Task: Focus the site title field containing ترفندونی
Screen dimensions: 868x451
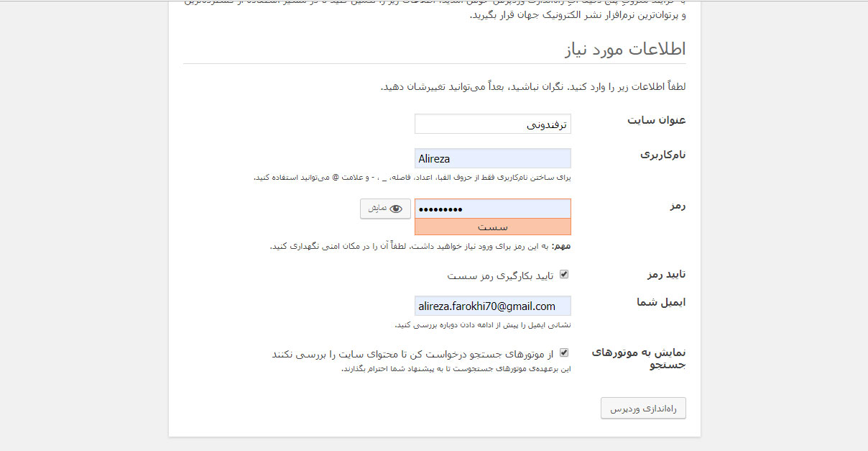Action: tap(493, 124)
